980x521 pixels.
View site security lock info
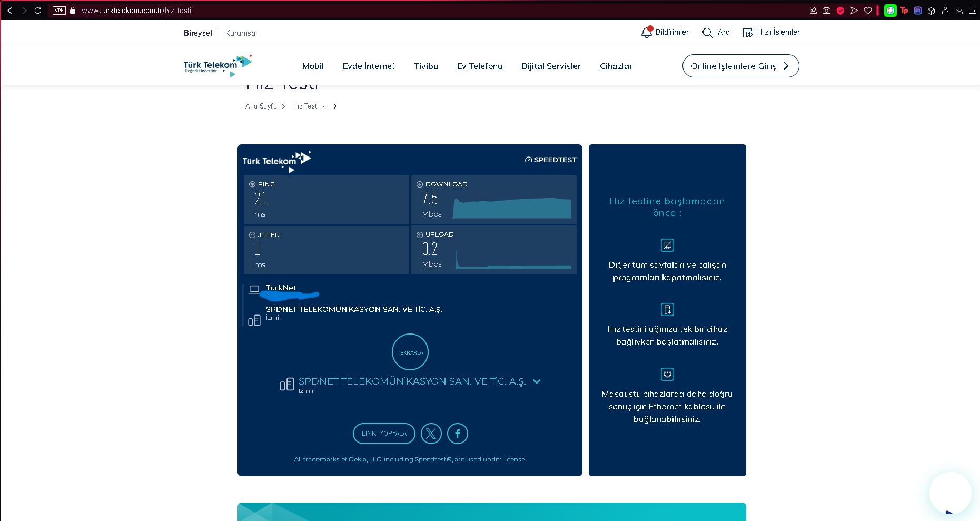pyautogui.click(x=73, y=11)
